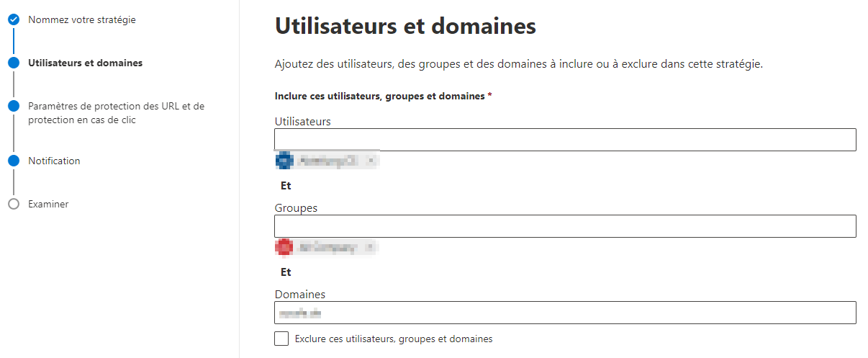Click the blurred user name chip
This screenshot has width=868, height=358.
pos(328,161)
